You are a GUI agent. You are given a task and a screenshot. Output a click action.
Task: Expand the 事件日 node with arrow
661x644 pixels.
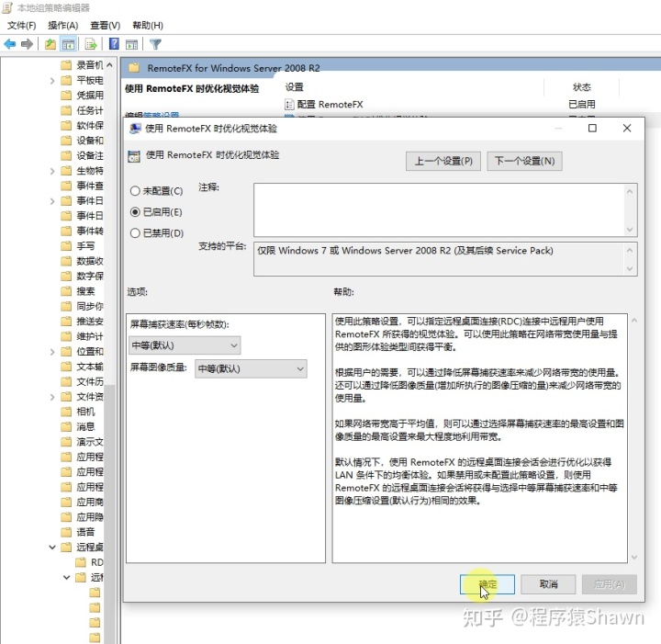[52, 201]
